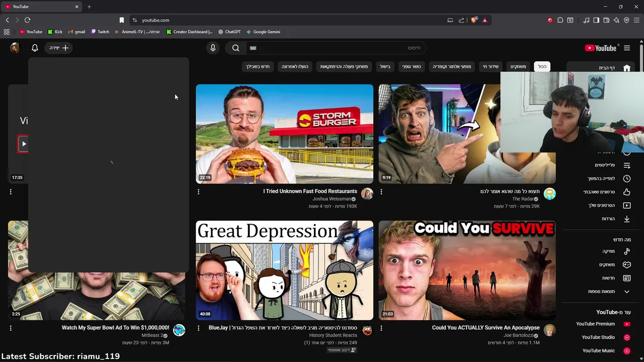
Task: Open Downloads arrow item in sidebar
Action: [627, 219]
